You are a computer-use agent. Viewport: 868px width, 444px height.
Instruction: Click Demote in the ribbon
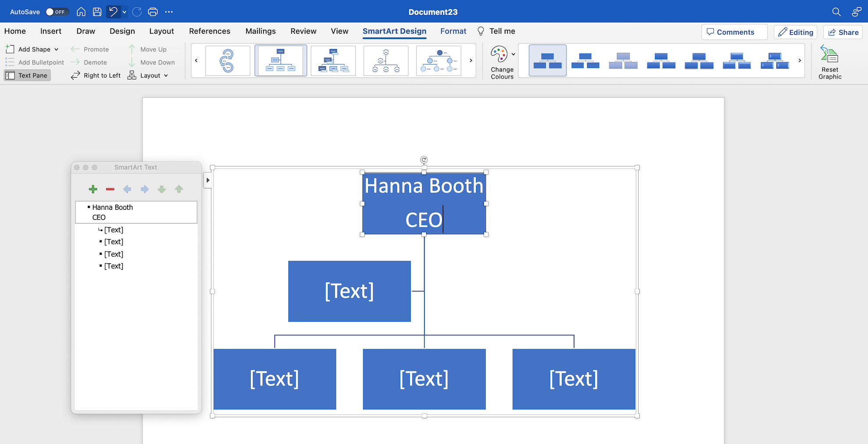(x=89, y=62)
